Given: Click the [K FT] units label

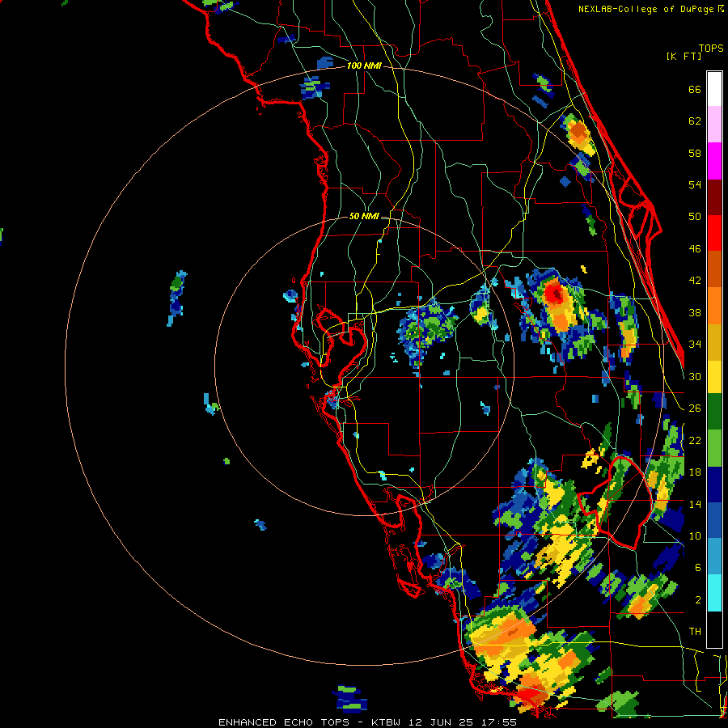Looking at the screenshot, I should click(684, 57).
